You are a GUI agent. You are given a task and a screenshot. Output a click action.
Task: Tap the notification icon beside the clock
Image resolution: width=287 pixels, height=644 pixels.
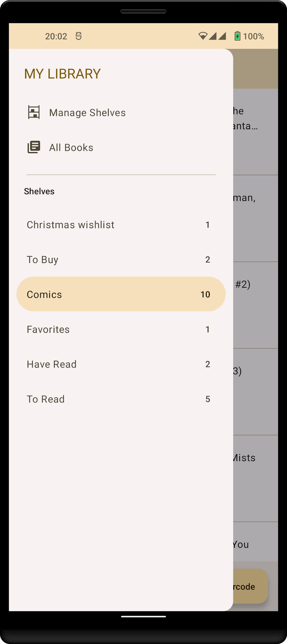[x=78, y=36]
